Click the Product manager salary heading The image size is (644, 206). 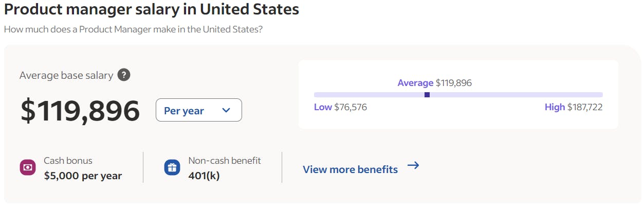pos(152,9)
